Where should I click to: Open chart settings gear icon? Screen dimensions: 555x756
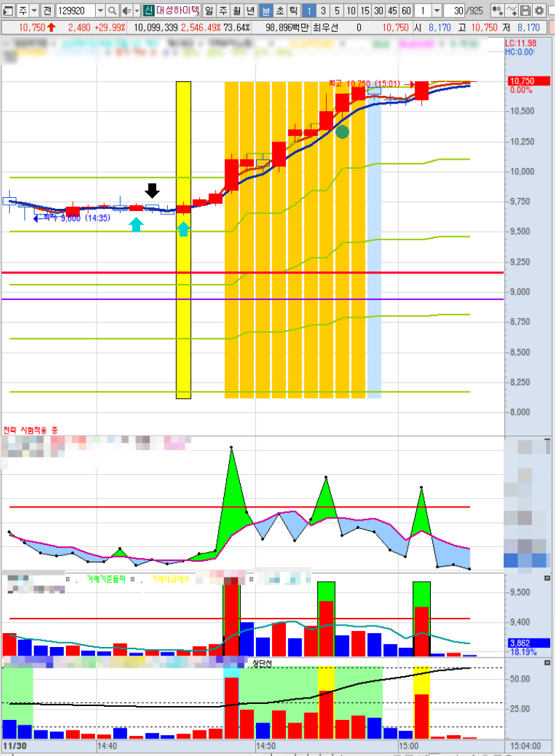point(540,10)
